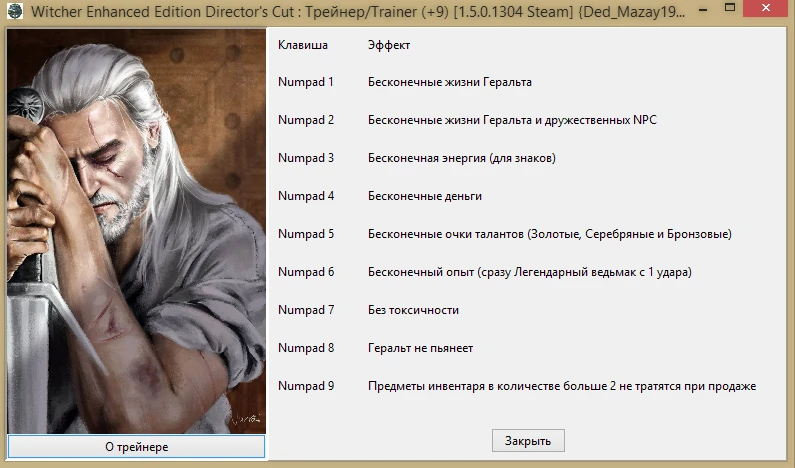Viewport: 795px width, 468px height.
Task: Select the Numpad 6 key label
Action: click(306, 272)
